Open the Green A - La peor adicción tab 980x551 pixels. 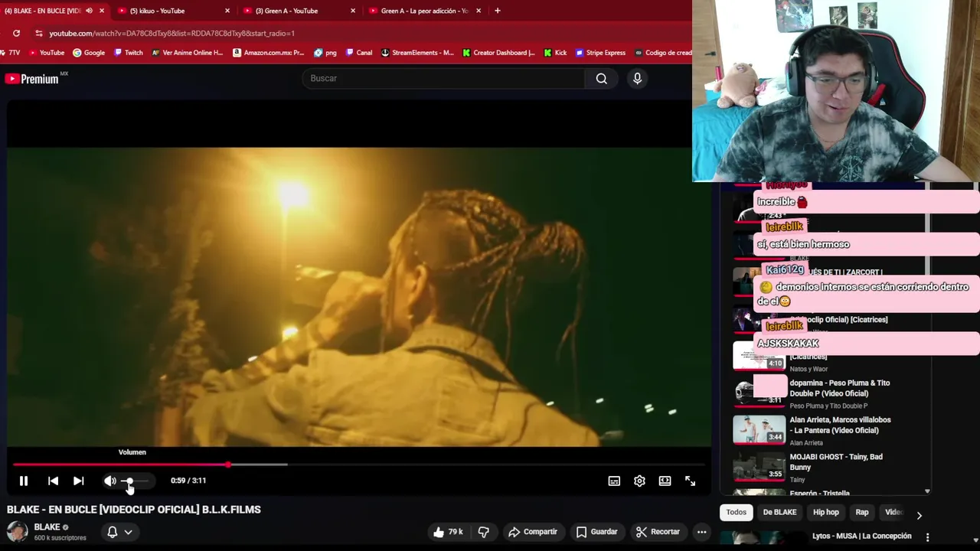point(424,11)
